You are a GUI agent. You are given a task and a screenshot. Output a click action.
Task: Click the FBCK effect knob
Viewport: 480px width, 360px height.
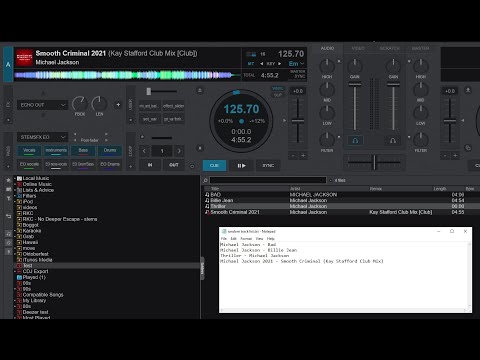point(80,104)
